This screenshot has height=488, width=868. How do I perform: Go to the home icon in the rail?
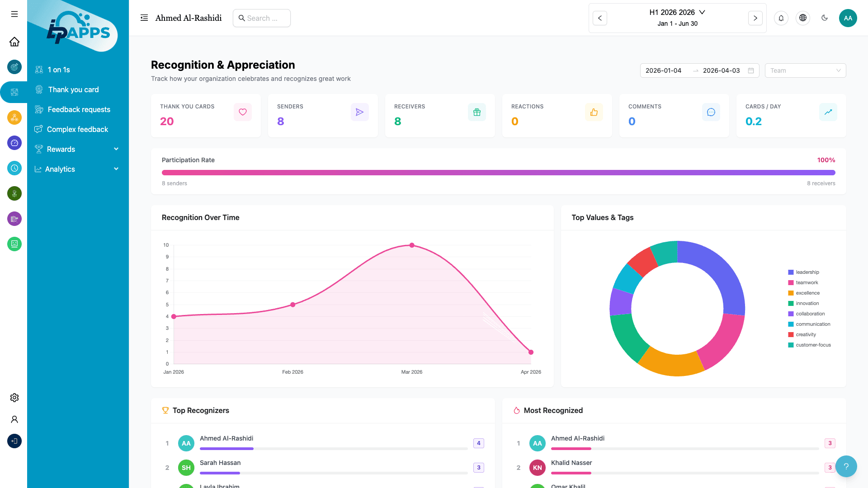14,42
